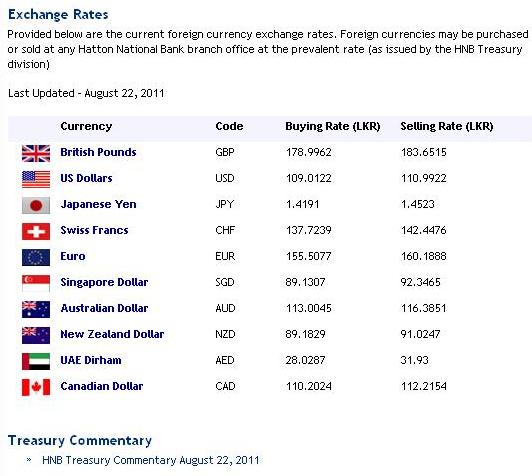Open HNB Treasury Commentary August 22, 2011

point(151,460)
